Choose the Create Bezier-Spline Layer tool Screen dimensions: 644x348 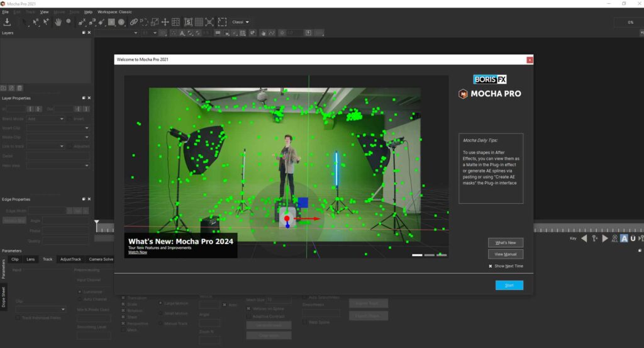92,22
